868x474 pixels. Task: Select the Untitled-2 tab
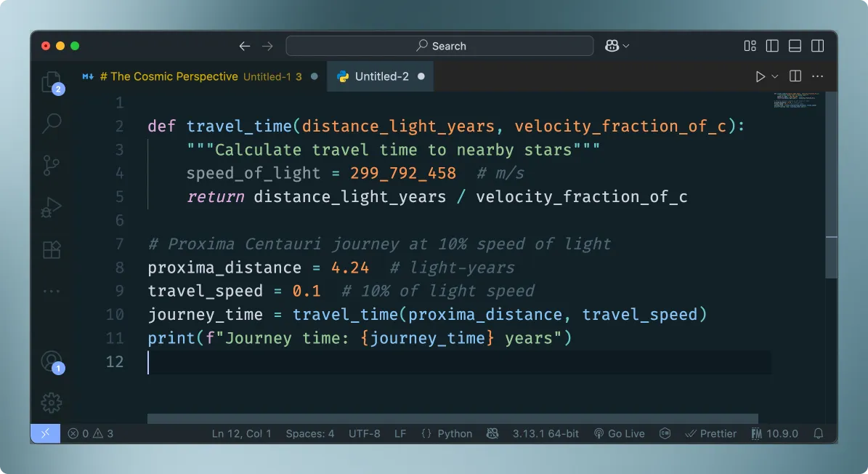[x=381, y=76]
